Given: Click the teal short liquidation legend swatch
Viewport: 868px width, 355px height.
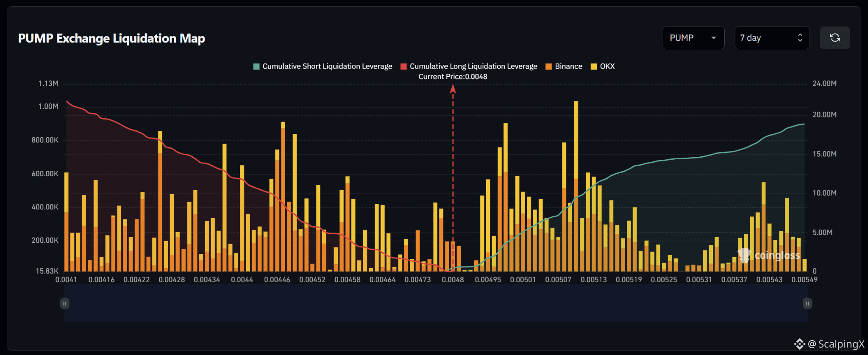Looking at the screenshot, I should pos(256,67).
